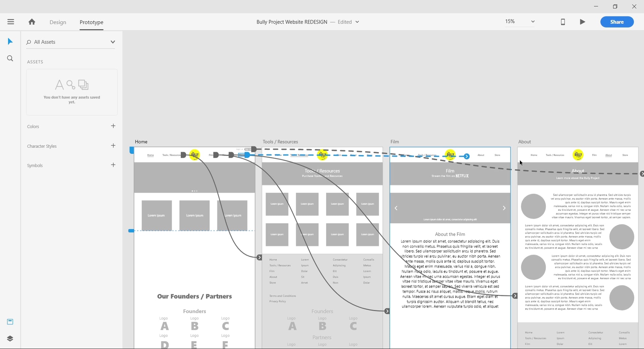Select the blue connection arrow handle on Film artboard
Image resolution: width=644 pixels, height=349 pixels.
pos(467,156)
